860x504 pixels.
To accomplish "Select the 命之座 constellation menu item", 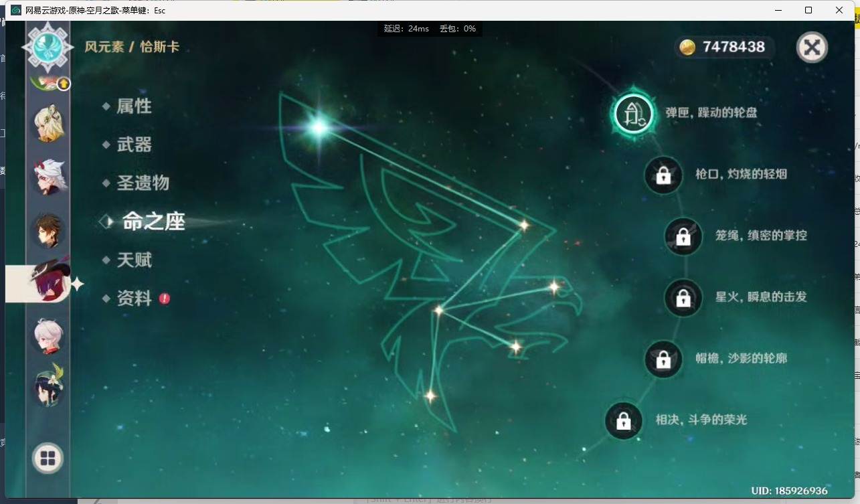I will coord(153,222).
